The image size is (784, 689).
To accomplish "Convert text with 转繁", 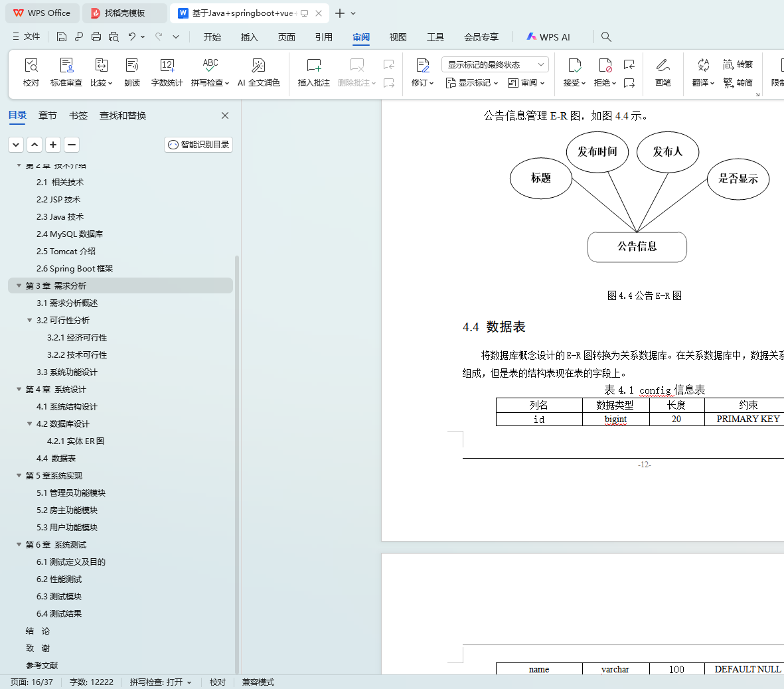I will click(x=738, y=64).
